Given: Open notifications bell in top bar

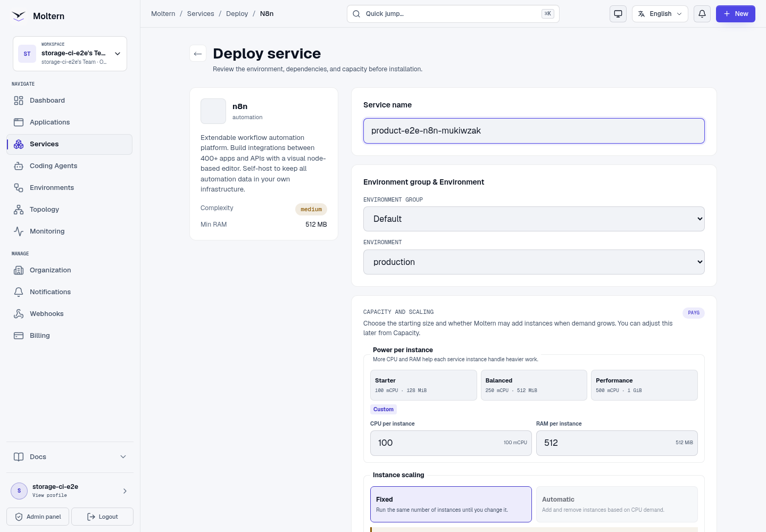Looking at the screenshot, I should point(702,14).
